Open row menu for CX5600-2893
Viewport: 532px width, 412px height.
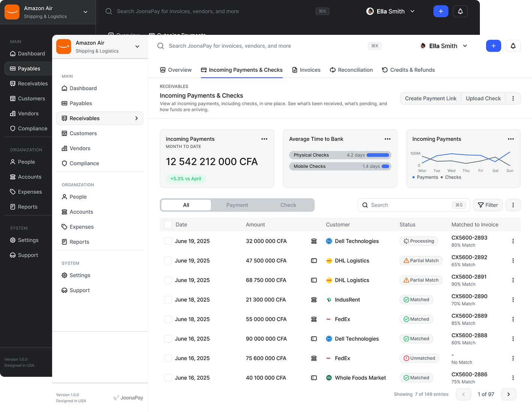(513, 241)
